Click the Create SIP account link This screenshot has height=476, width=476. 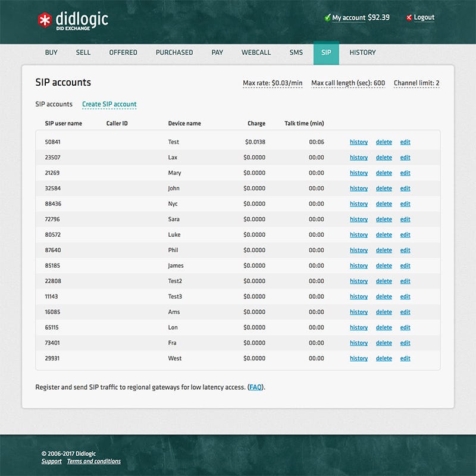coord(109,104)
